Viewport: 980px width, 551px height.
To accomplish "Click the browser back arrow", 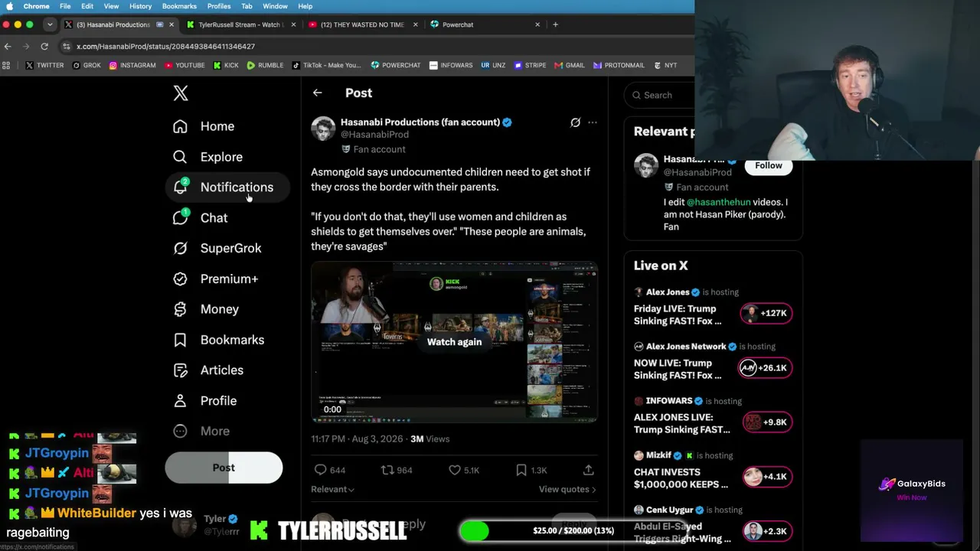I will pyautogui.click(x=8, y=47).
